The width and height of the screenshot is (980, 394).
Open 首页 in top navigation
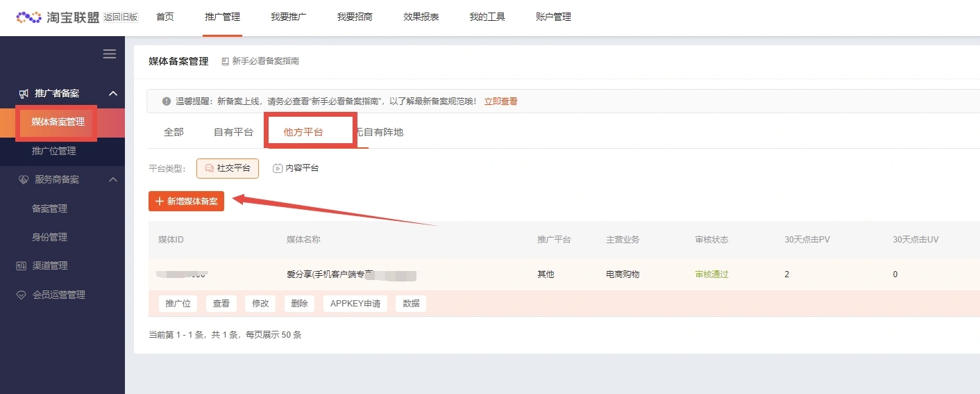pyautogui.click(x=165, y=17)
